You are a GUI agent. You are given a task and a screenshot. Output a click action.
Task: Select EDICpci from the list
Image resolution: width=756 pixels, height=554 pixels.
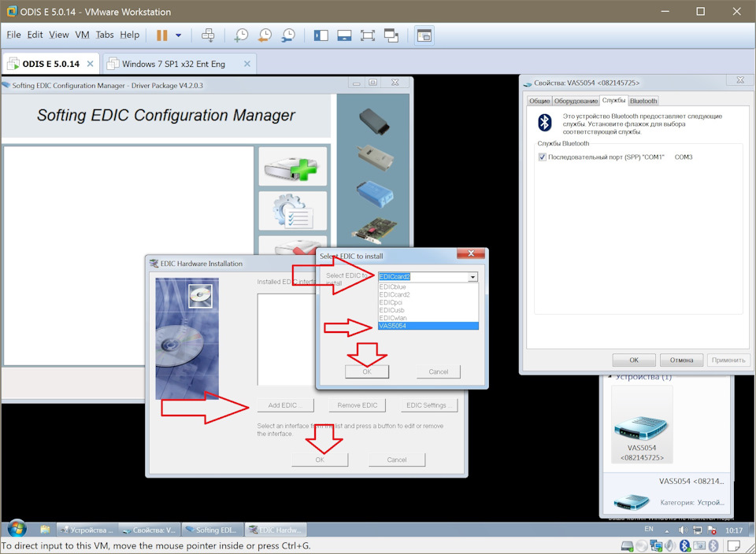pyautogui.click(x=428, y=302)
